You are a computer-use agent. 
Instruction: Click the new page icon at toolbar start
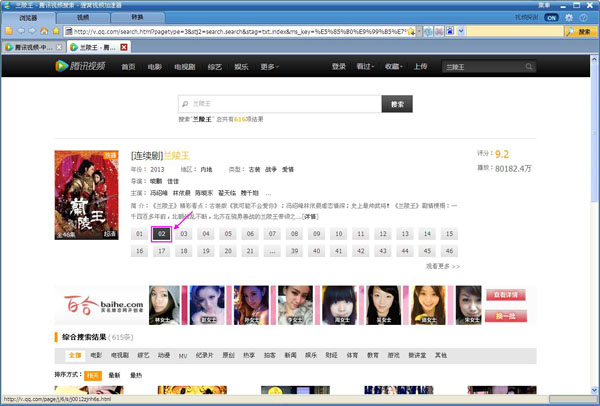coord(9,31)
